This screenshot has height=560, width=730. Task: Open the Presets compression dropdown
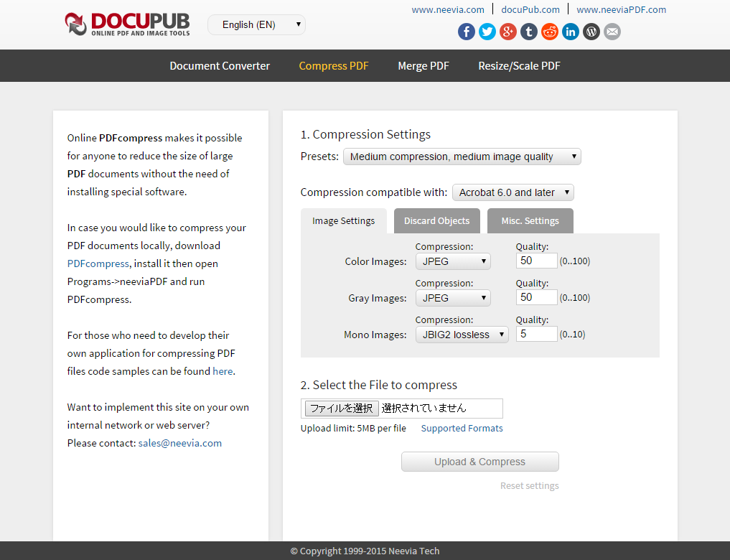pyautogui.click(x=462, y=157)
